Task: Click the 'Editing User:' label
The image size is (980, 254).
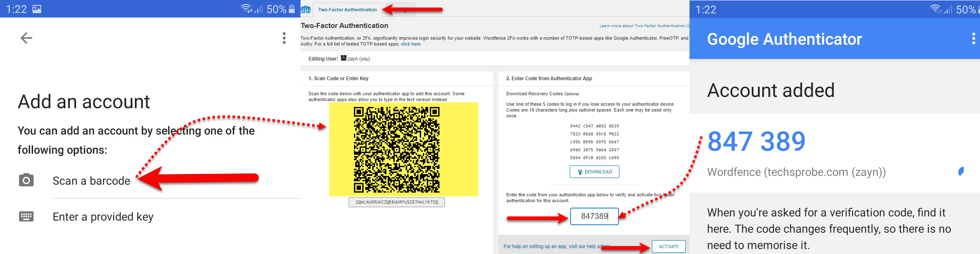Action: click(323, 59)
